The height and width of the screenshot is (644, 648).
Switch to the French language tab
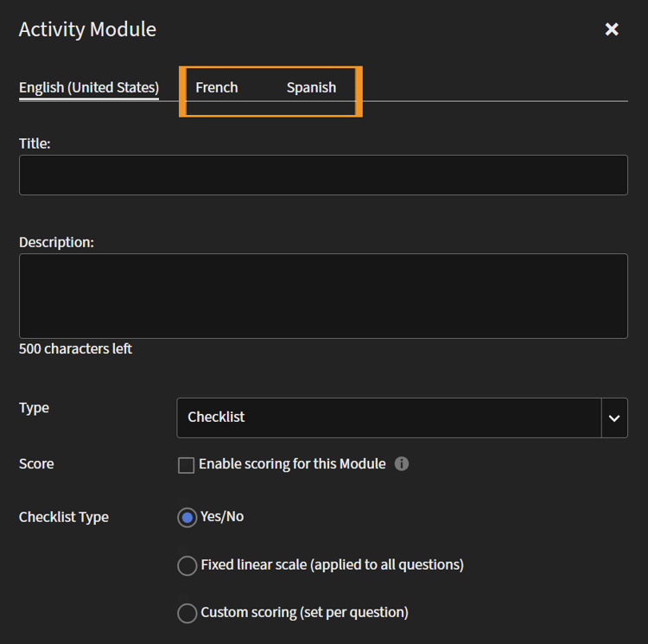click(x=217, y=87)
